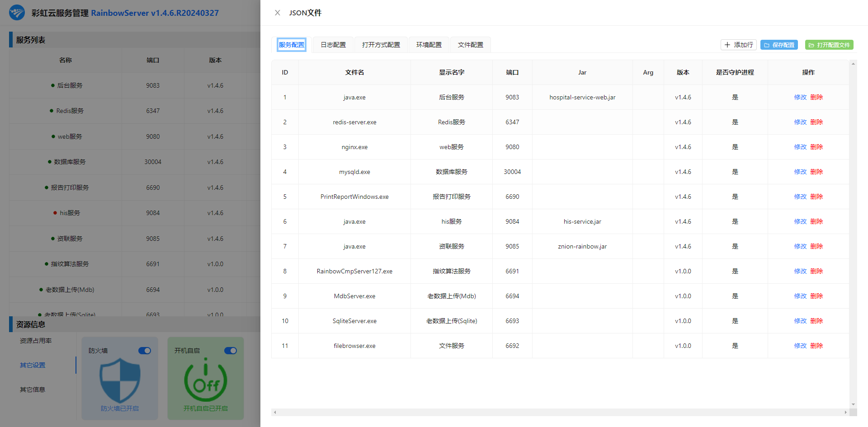Click 删除 for 资联服务 row
Screen dimensions: 868x427
click(x=816, y=246)
